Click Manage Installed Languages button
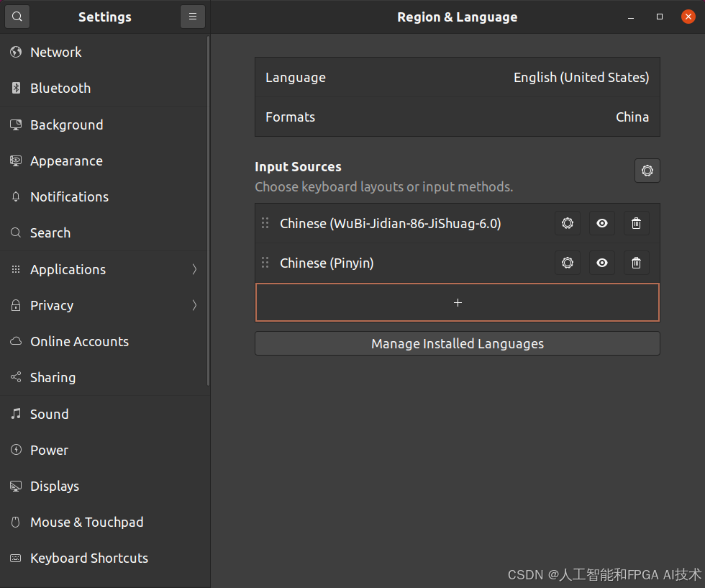Viewport: 705px width, 588px height. coord(458,343)
